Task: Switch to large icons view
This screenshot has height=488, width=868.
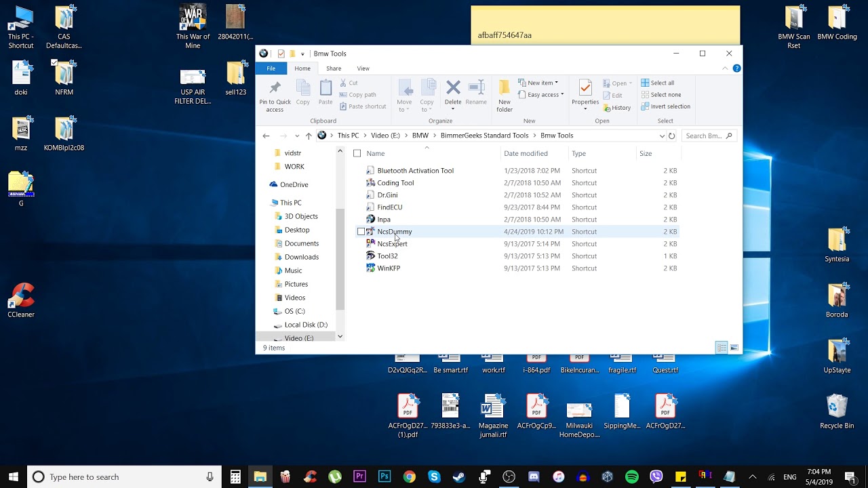Action: pos(734,348)
